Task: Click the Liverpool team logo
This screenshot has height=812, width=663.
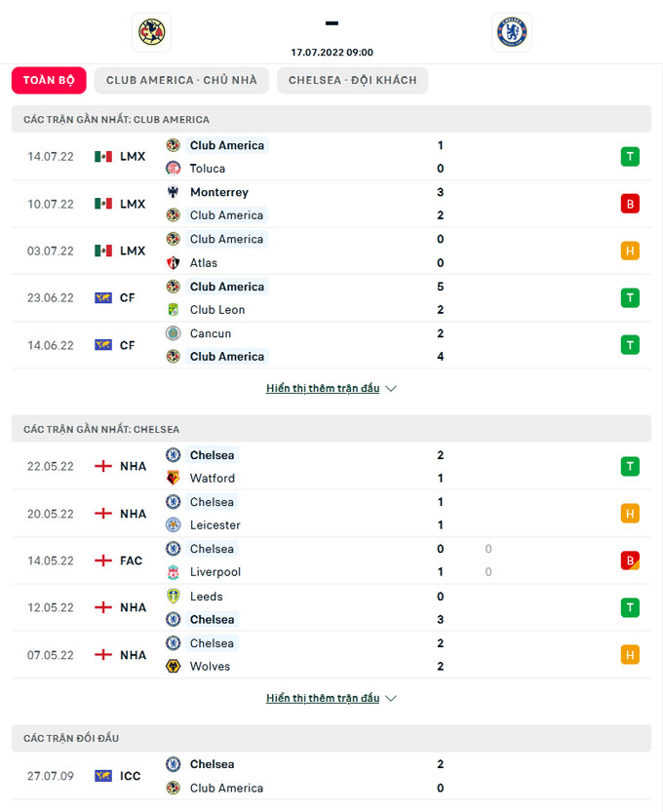Action: coord(173,571)
